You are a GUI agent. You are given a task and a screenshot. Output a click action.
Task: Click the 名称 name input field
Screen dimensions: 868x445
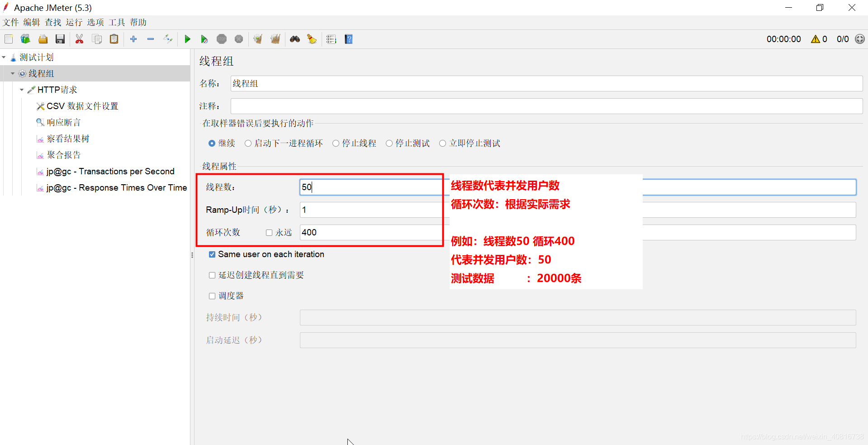(546, 84)
